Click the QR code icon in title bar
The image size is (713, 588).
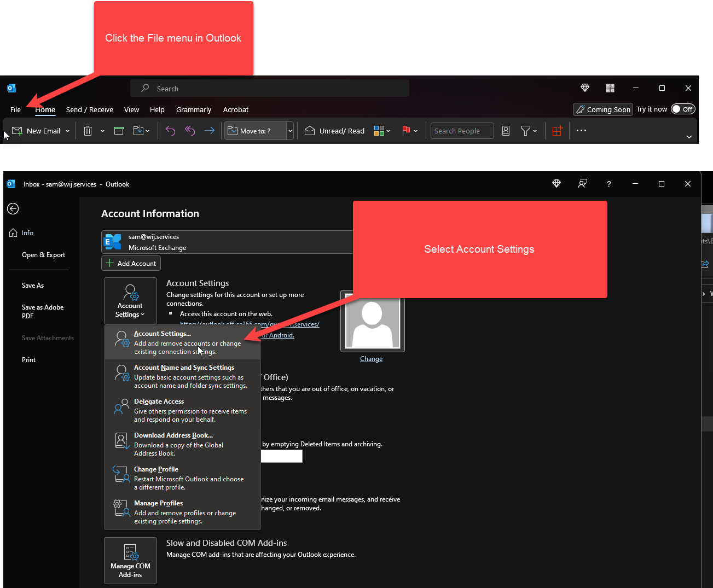[x=610, y=88]
